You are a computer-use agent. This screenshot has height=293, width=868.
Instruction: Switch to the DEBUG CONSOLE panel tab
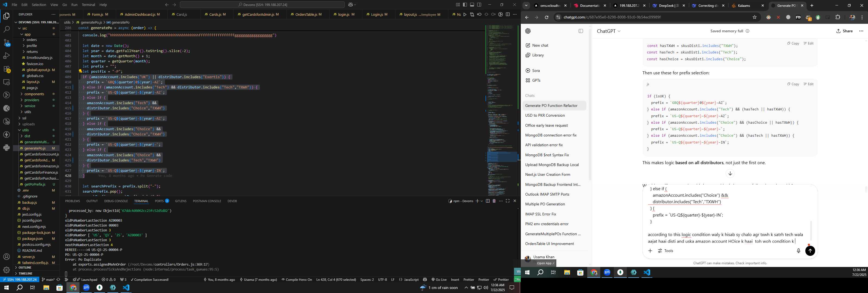pos(116,201)
